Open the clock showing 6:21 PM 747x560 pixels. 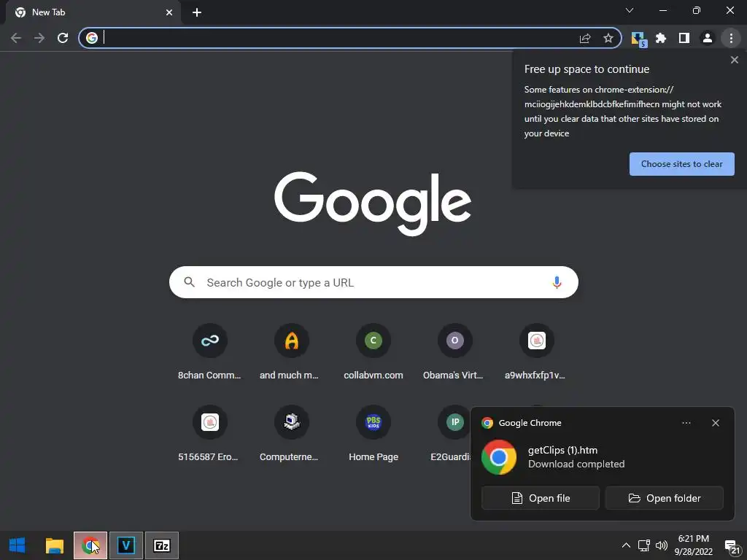point(694,545)
